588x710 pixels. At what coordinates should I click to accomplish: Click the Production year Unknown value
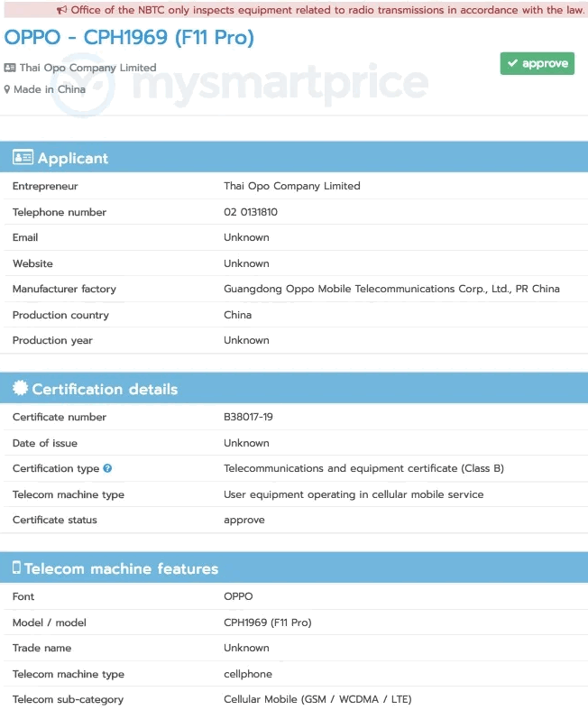(x=246, y=340)
